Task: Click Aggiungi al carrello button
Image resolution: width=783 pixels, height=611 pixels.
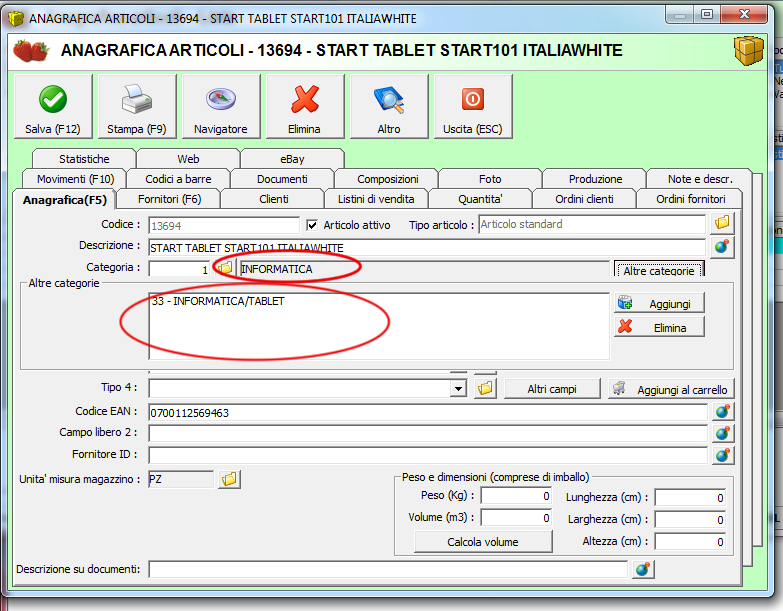Action: click(671, 389)
